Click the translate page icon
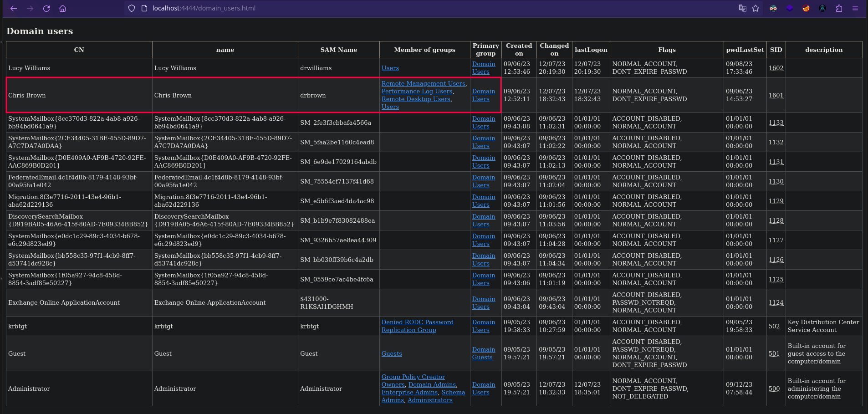 click(742, 8)
